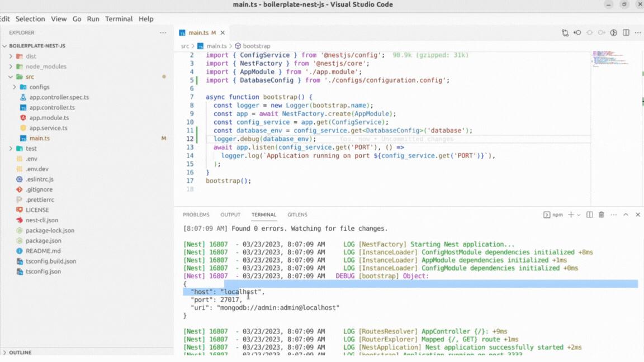Create new terminal with plus icon
This screenshot has height=362, width=644.
click(x=570, y=215)
